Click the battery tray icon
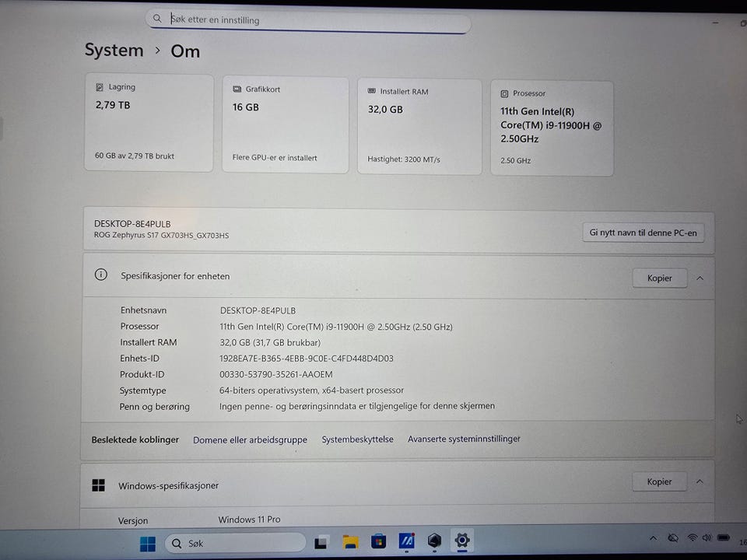The width and height of the screenshot is (747, 560). [724, 537]
